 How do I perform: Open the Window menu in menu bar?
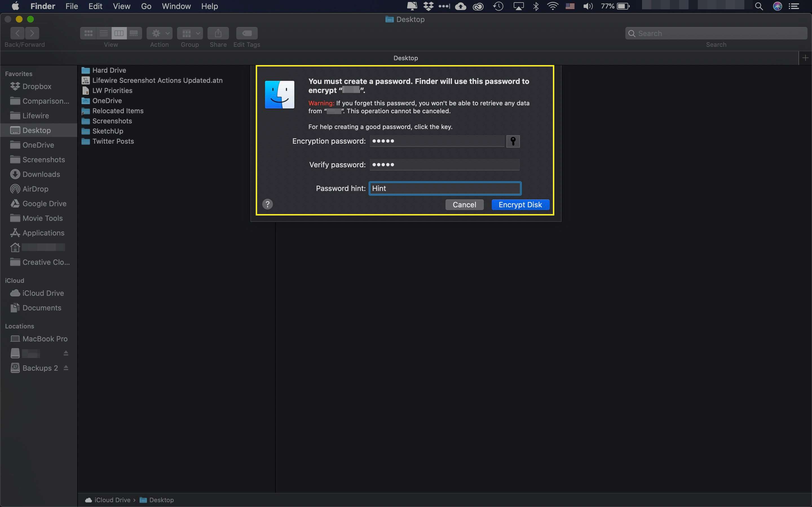tap(176, 6)
